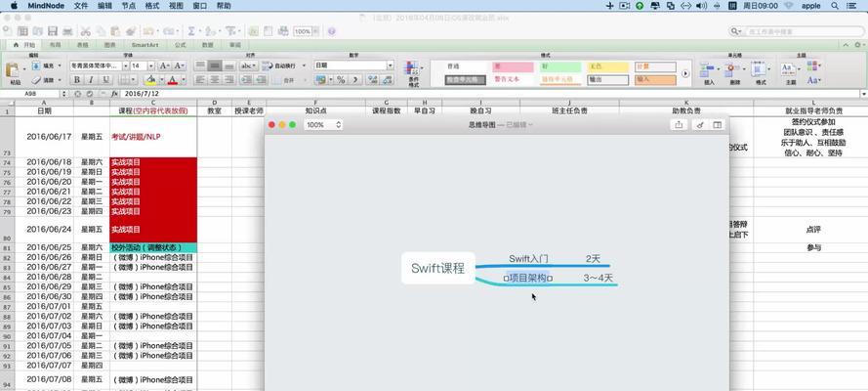Screen dimensions: 868x391
Task: Toggle Bold formatting in Excel ribbon
Action: pyautogui.click(x=77, y=80)
